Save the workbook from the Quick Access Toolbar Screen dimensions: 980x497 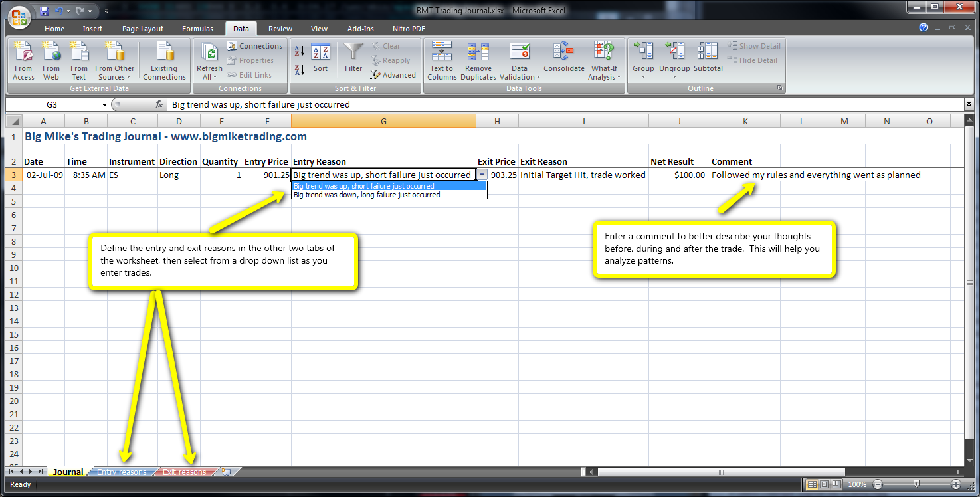(45, 11)
